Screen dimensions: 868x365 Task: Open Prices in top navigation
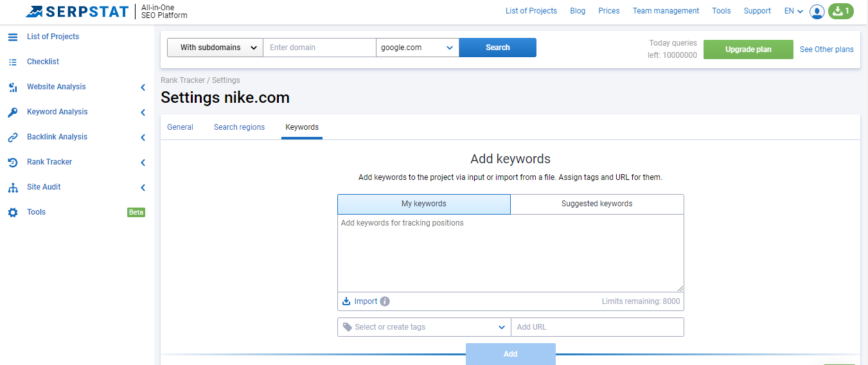coord(609,11)
